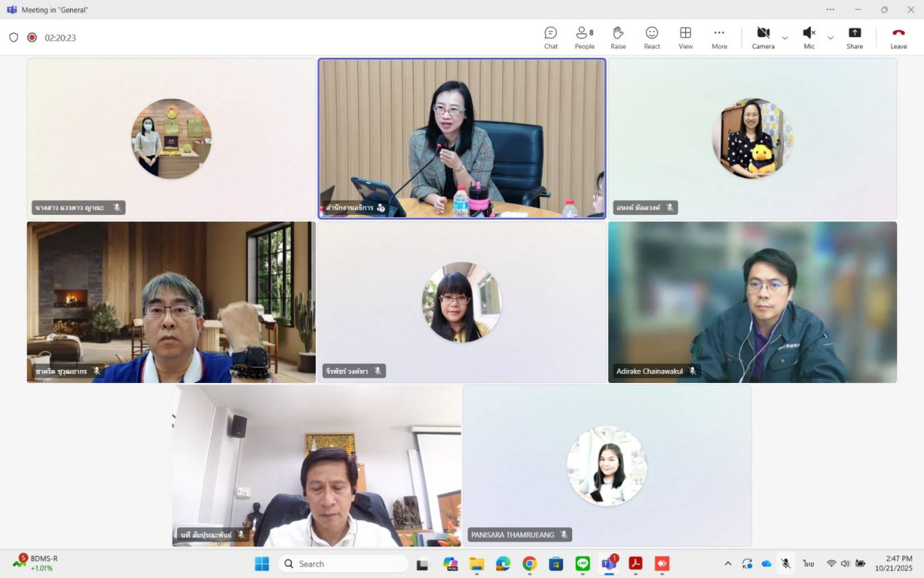Turn on the Camera
The height and width of the screenshot is (578, 924).
tap(763, 37)
